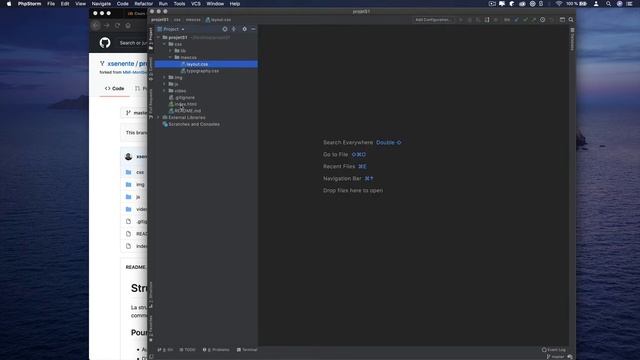Click the Wi-Fi icon in menu bar
Viewport: 640px width, 360px height.
559,4
